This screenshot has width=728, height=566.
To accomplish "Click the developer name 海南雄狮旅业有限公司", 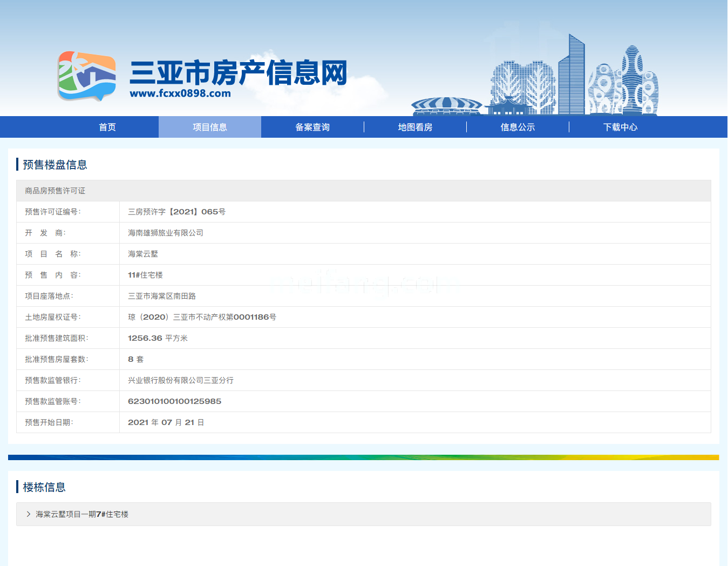I will pos(166,233).
